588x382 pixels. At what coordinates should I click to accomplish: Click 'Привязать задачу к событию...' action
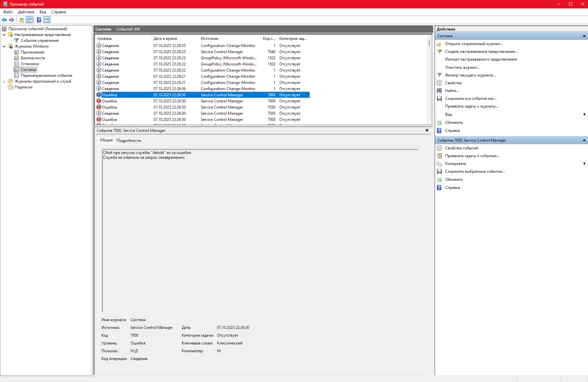click(x=472, y=156)
